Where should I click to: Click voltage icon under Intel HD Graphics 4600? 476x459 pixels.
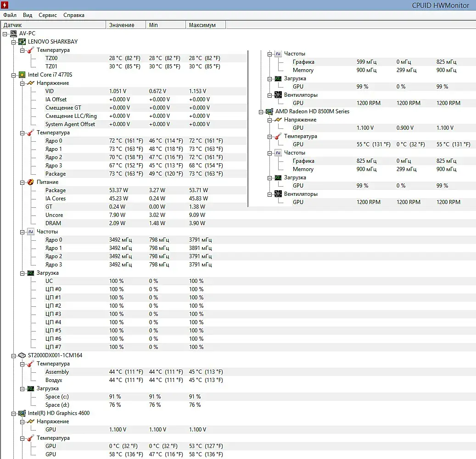pyautogui.click(x=31, y=421)
